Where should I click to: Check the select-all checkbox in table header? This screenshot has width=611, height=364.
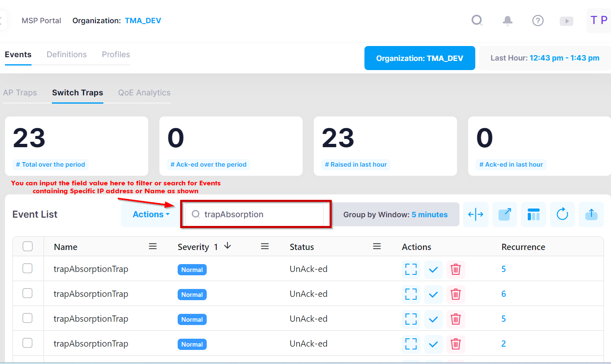click(27, 246)
